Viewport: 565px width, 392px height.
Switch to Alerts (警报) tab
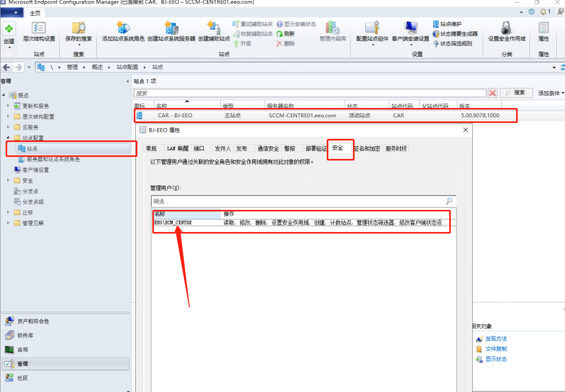290,149
